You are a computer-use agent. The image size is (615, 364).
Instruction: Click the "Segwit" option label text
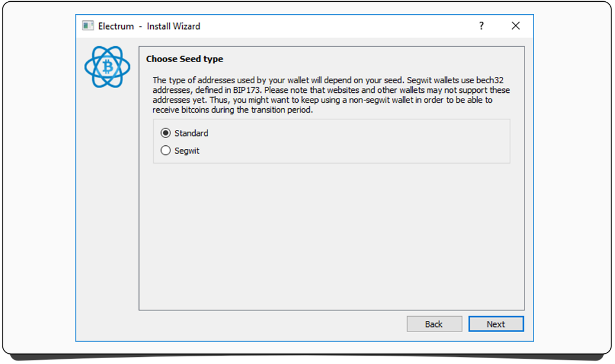point(187,151)
